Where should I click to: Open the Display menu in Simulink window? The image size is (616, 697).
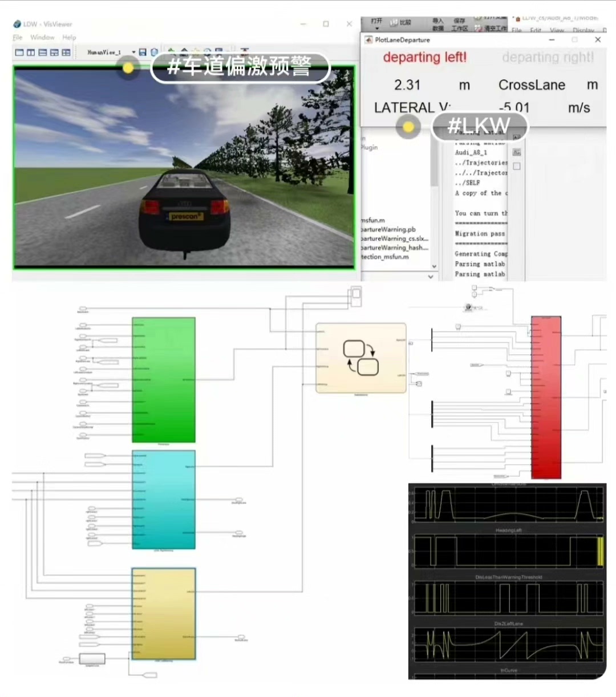click(583, 30)
